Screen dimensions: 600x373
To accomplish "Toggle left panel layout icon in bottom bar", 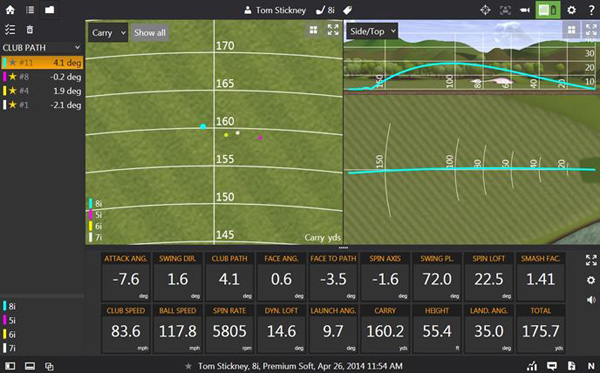I will point(10,366).
